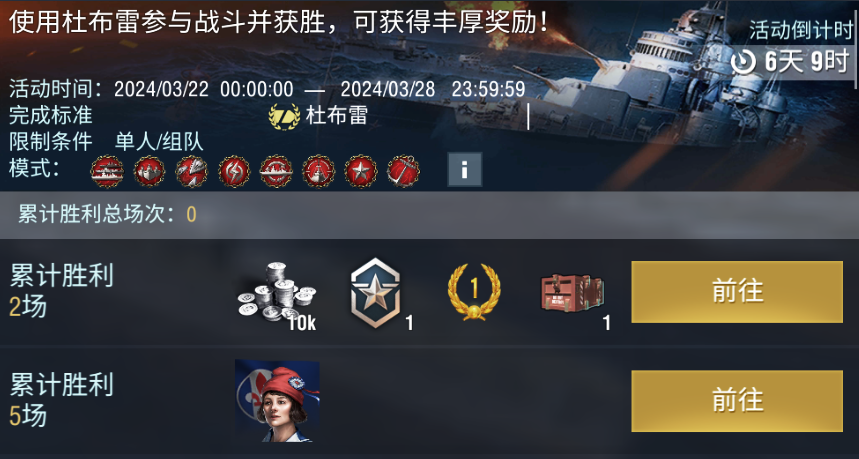859x459 pixels.
Task: Select the ship inside circle mode icon
Action: [x=276, y=171]
